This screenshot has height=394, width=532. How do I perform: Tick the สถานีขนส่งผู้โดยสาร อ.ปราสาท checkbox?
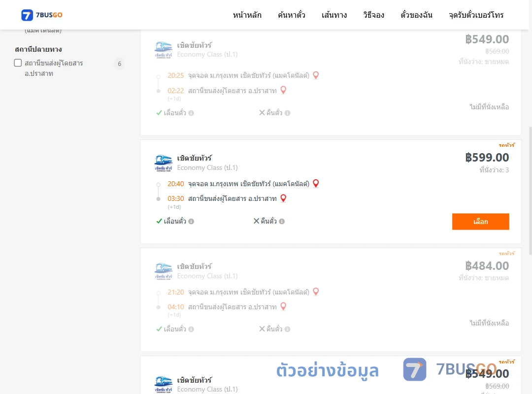(x=18, y=63)
